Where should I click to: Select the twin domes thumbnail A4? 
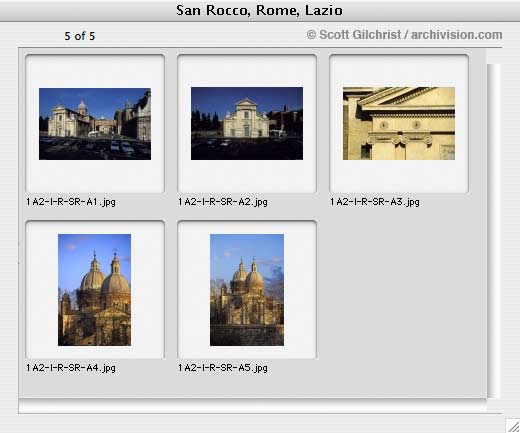coord(94,290)
